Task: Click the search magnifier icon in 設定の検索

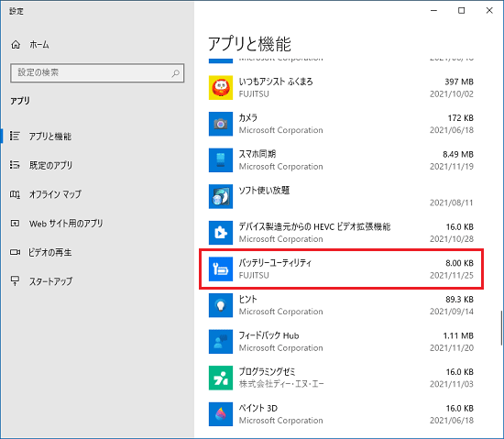Action: tap(176, 73)
